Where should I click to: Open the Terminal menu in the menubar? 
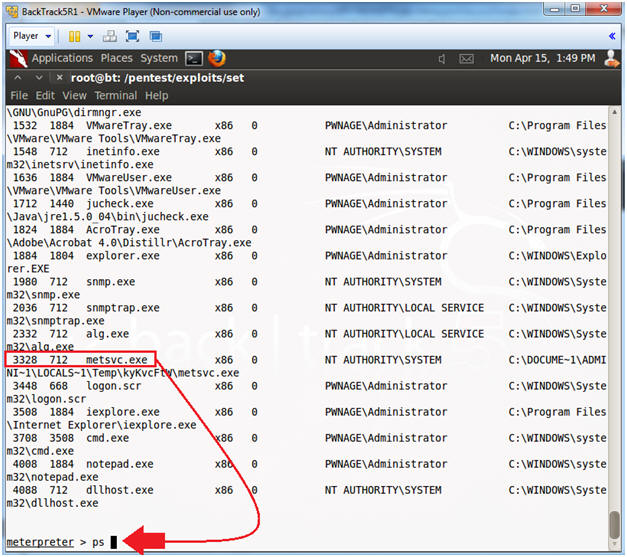coord(116,96)
